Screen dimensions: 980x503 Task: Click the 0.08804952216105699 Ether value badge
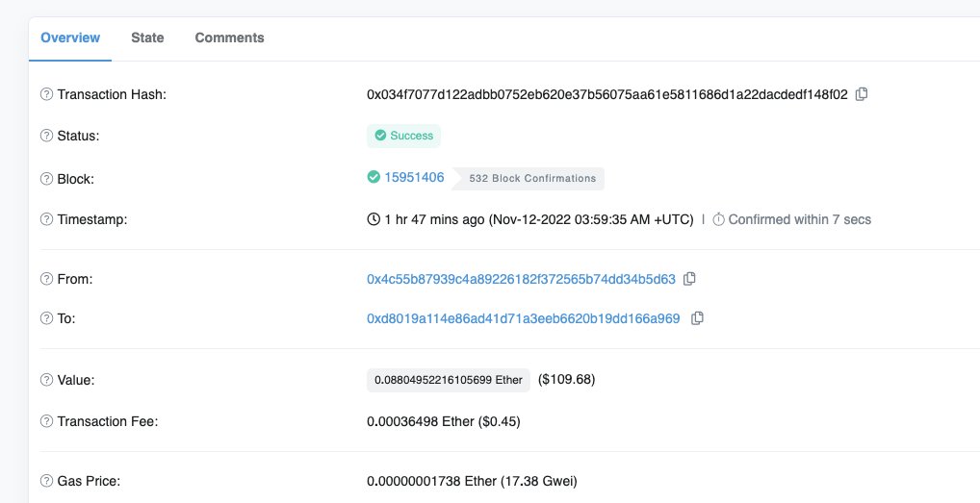(x=449, y=380)
